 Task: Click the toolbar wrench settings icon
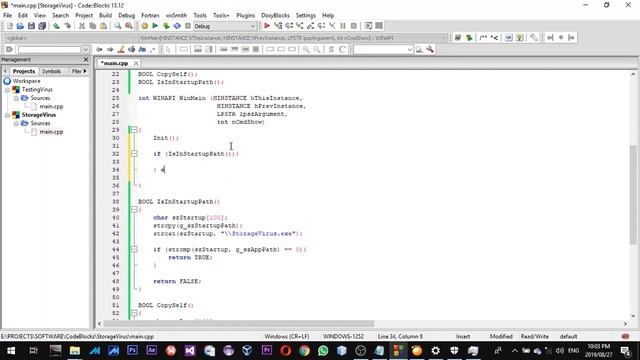pyautogui.click(x=430, y=49)
